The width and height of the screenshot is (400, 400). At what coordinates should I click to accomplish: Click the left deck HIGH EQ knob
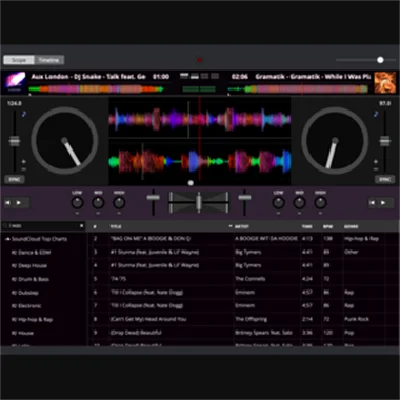119,202
